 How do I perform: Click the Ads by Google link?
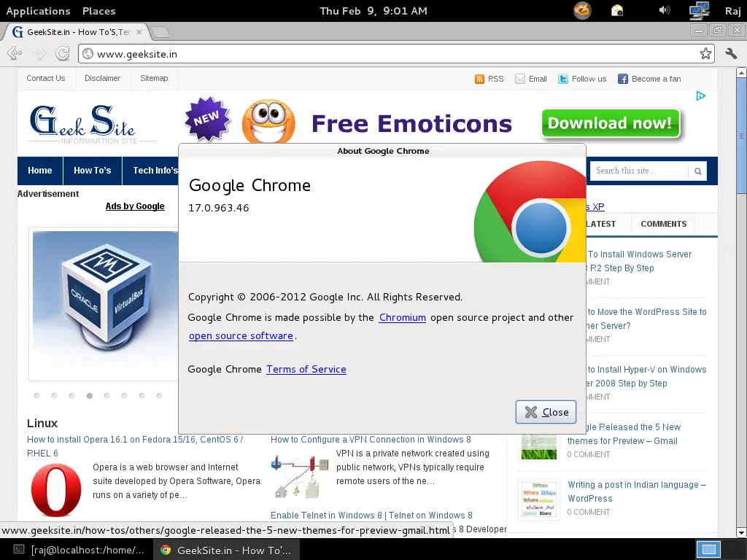(135, 206)
